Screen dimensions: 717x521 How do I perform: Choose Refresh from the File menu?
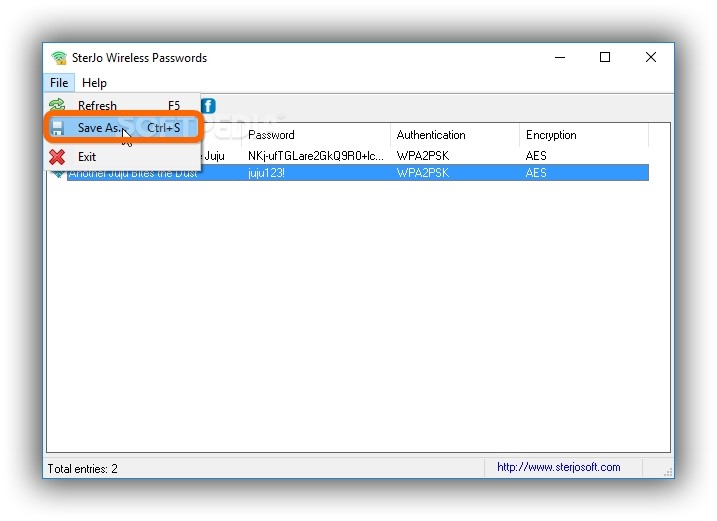click(x=123, y=106)
